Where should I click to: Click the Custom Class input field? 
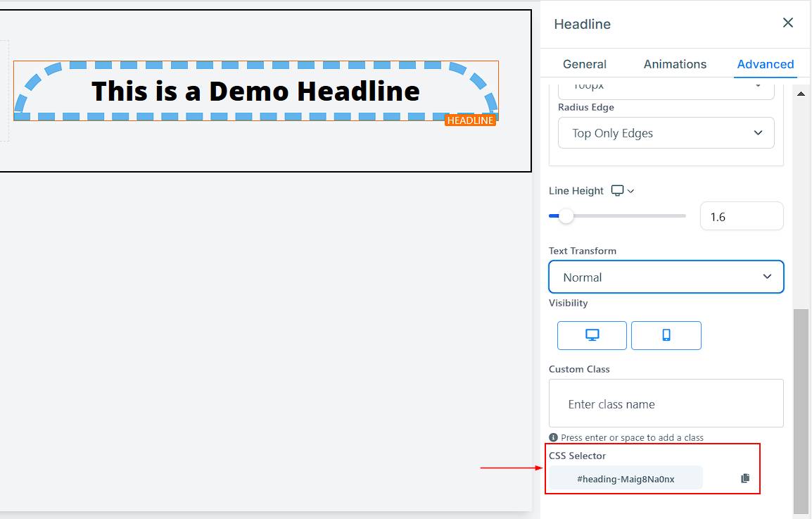pyautogui.click(x=666, y=404)
